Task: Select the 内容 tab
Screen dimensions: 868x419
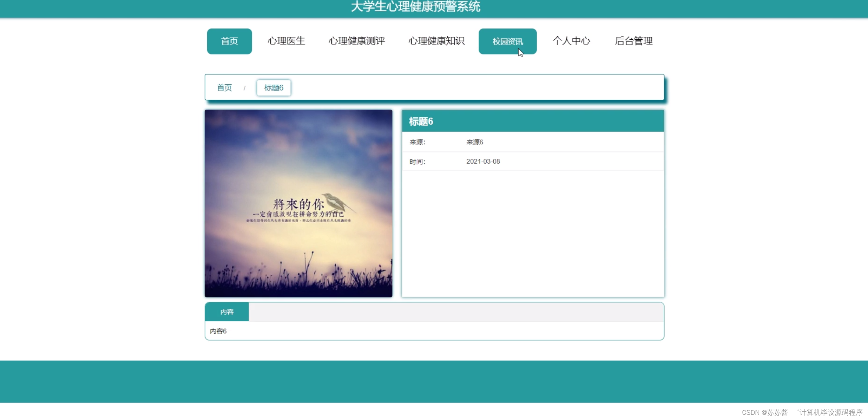Action: pyautogui.click(x=227, y=312)
